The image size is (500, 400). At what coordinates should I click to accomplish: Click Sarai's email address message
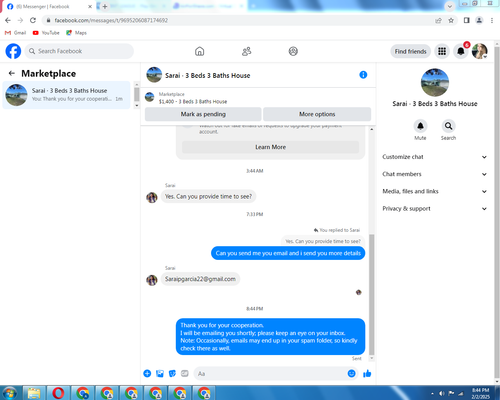click(200, 279)
